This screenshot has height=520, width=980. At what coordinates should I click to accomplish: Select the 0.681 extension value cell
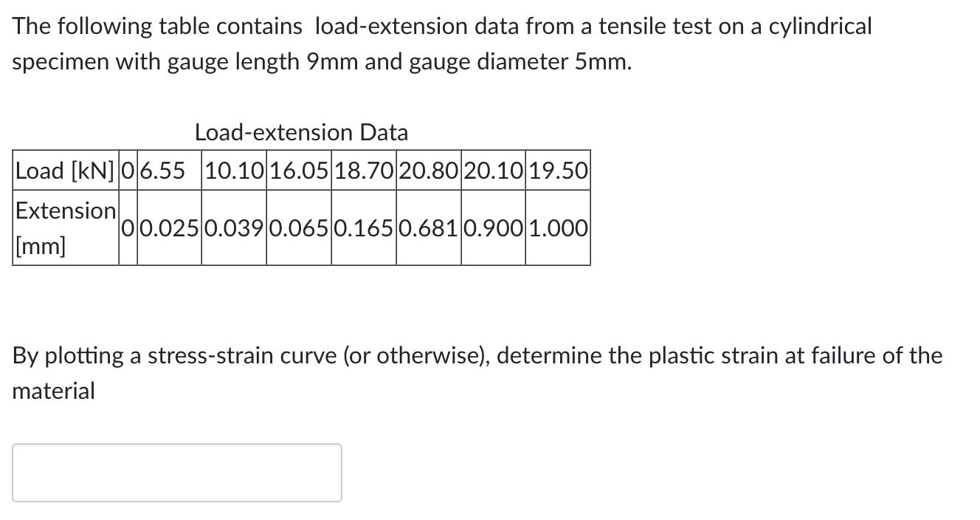(428, 228)
